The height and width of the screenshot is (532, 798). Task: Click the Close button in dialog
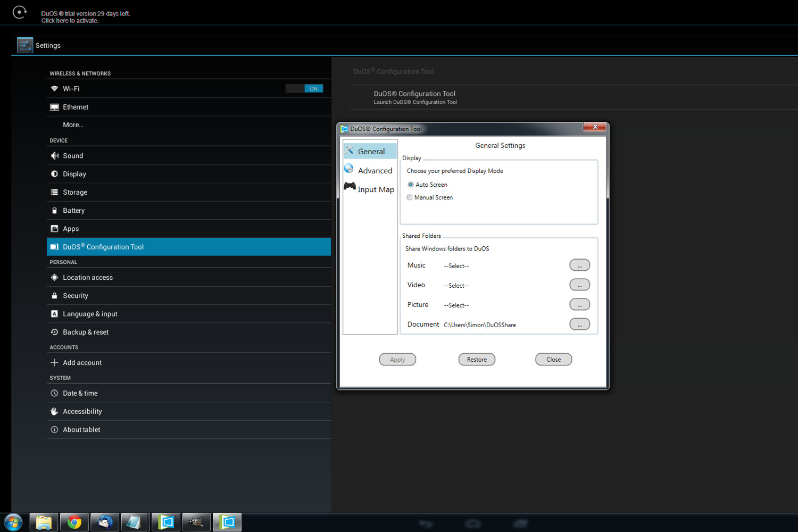pyautogui.click(x=553, y=360)
